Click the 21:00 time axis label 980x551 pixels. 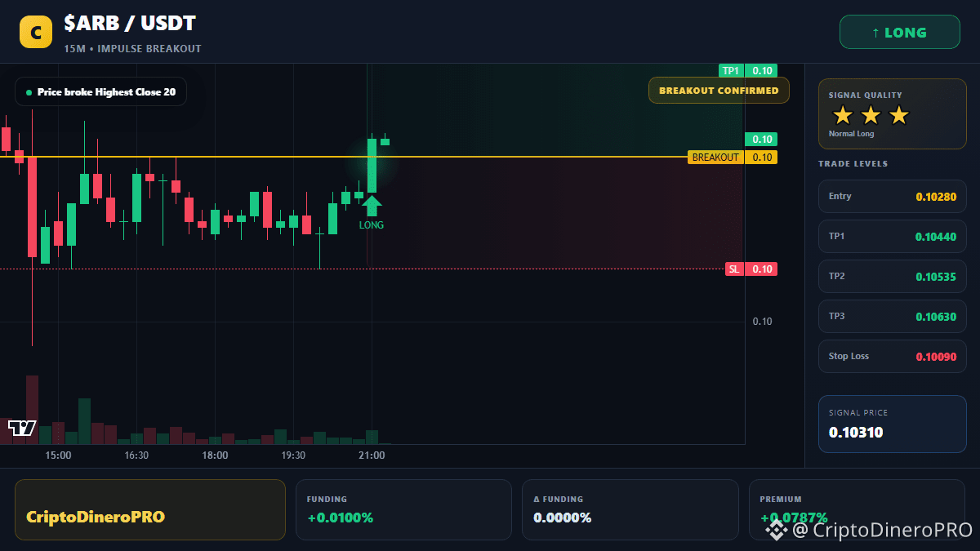[x=372, y=455]
